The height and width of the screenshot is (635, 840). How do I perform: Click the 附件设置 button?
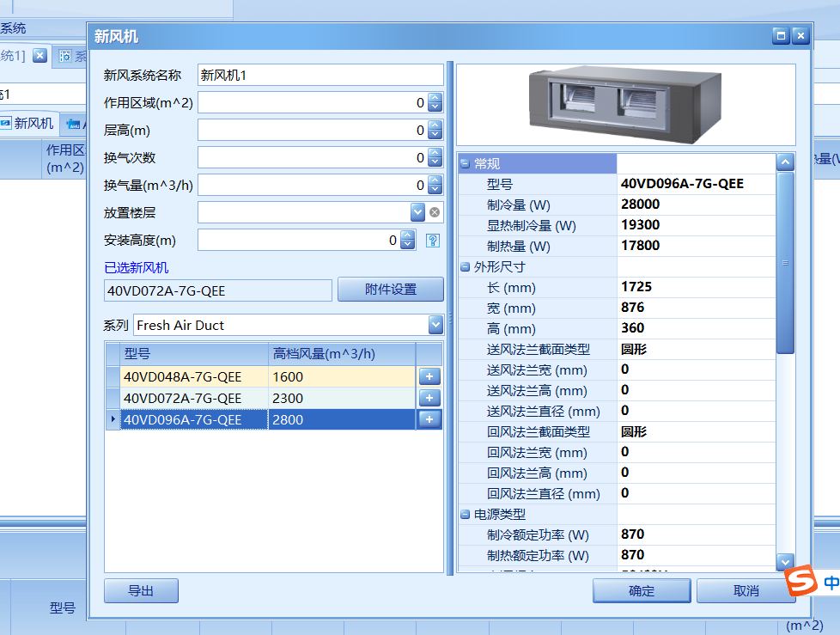pos(391,290)
